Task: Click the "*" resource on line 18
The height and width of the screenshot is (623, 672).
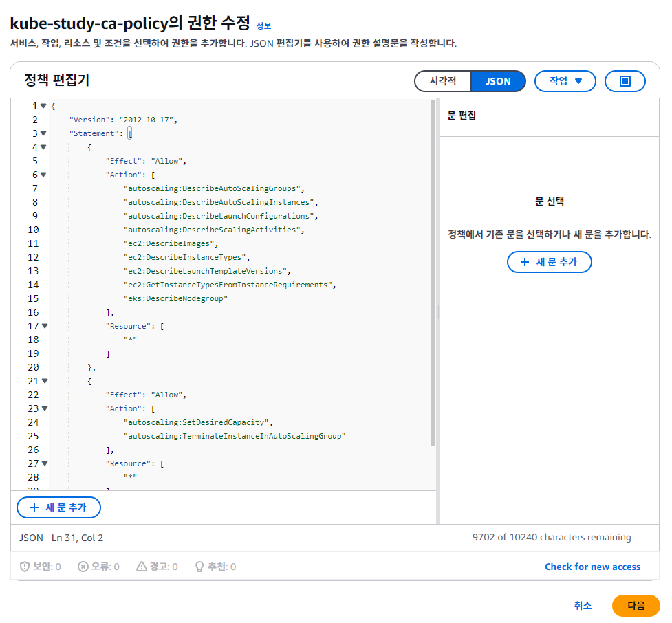Action: [x=130, y=340]
